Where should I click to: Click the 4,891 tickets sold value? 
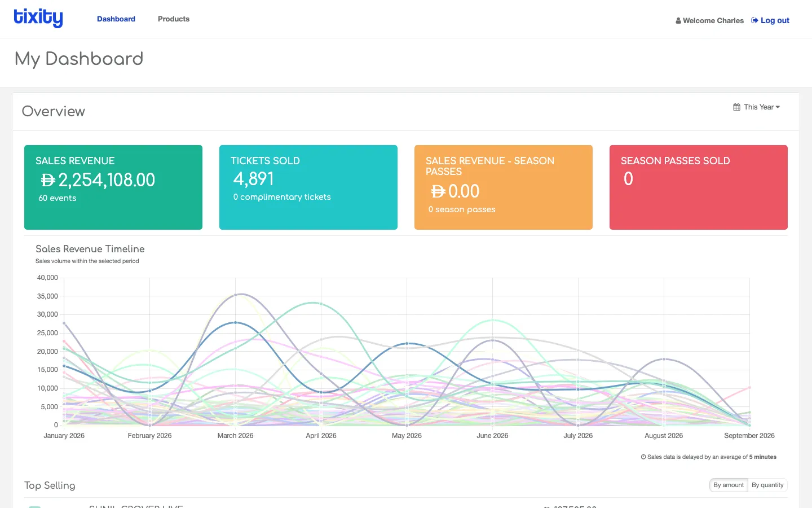click(254, 179)
